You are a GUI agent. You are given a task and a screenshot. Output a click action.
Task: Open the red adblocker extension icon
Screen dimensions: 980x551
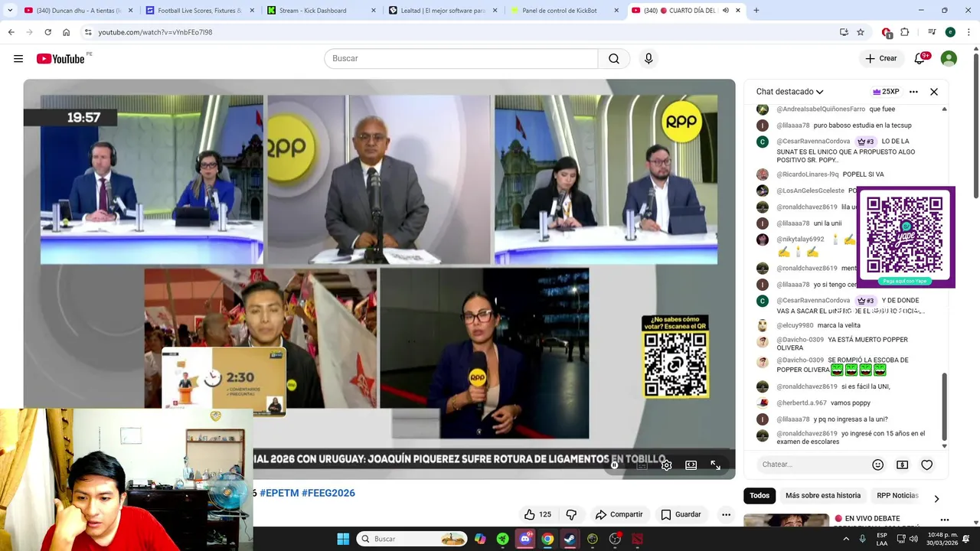(x=887, y=32)
